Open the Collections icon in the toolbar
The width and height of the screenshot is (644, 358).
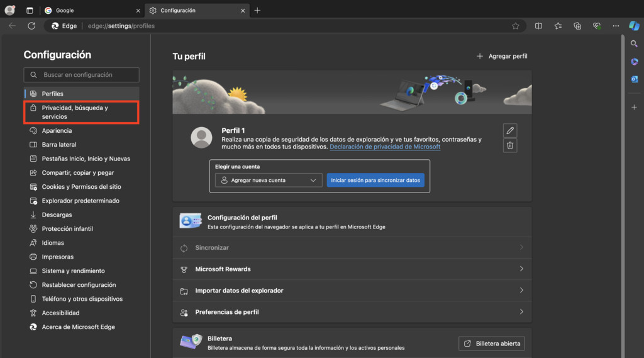[577, 26]
